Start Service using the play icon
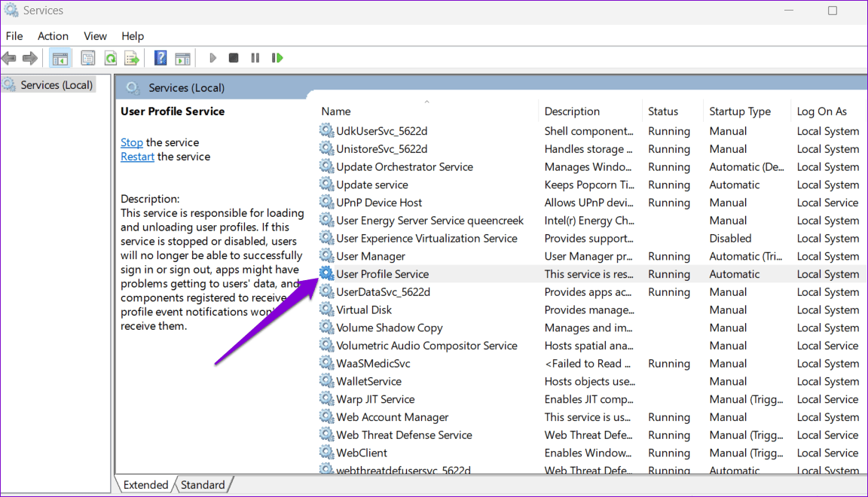868x497 pixels. pyautogui.click(x=212, y=57)
